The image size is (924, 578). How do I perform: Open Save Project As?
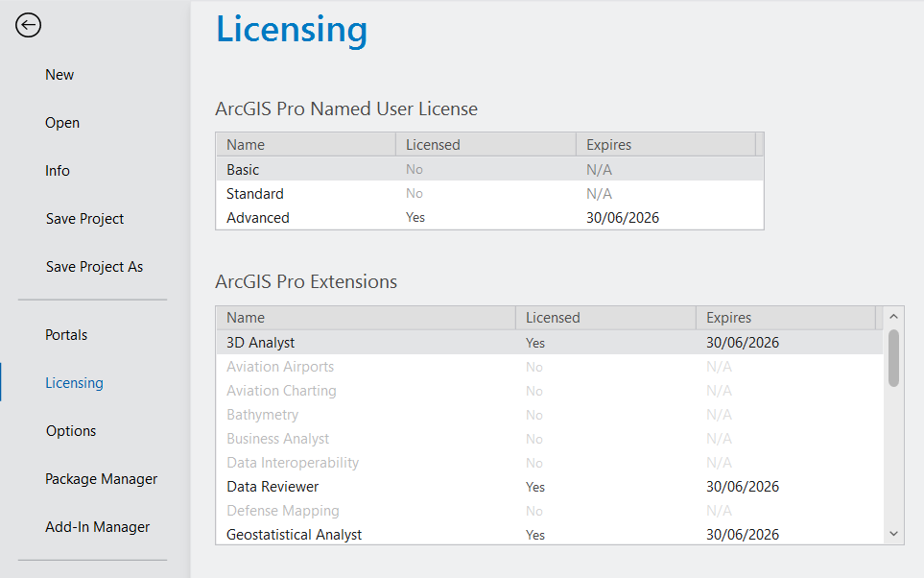click(x=94, y=266)
